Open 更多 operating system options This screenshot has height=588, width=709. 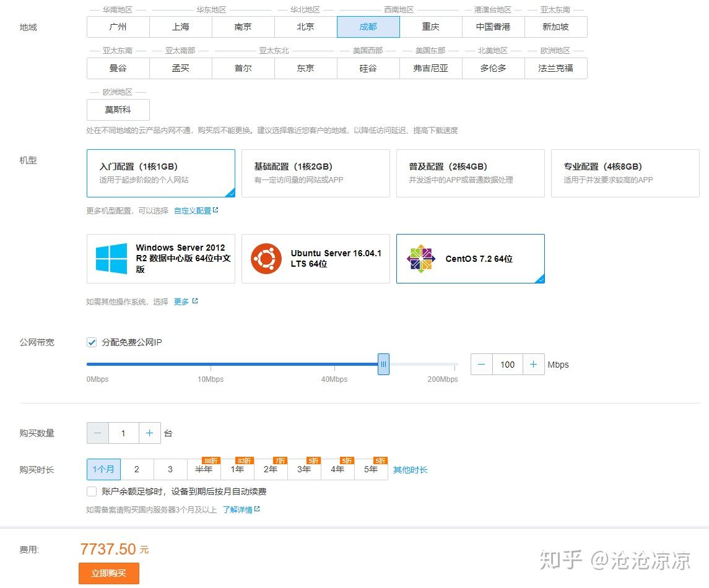click(180, 301)
